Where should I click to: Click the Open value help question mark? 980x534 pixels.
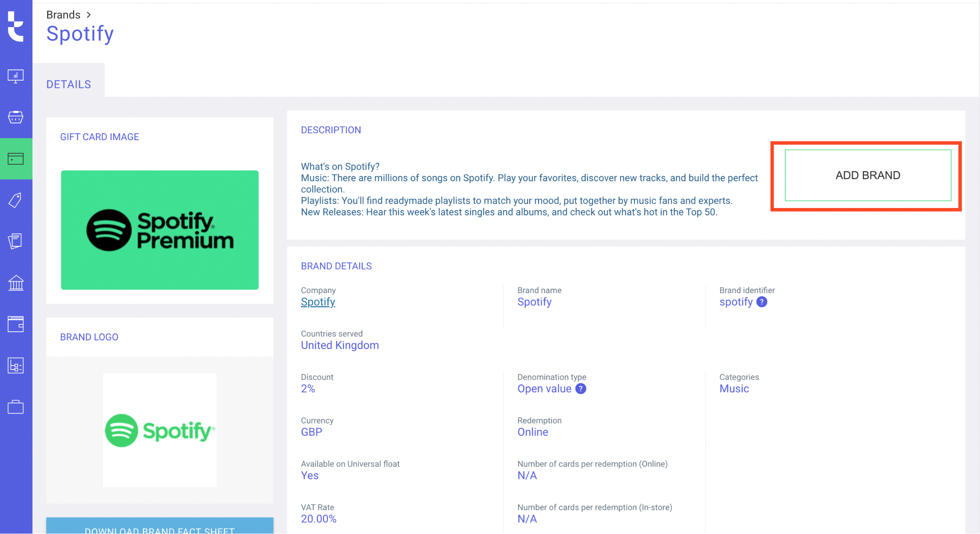(x=580, y=389)
